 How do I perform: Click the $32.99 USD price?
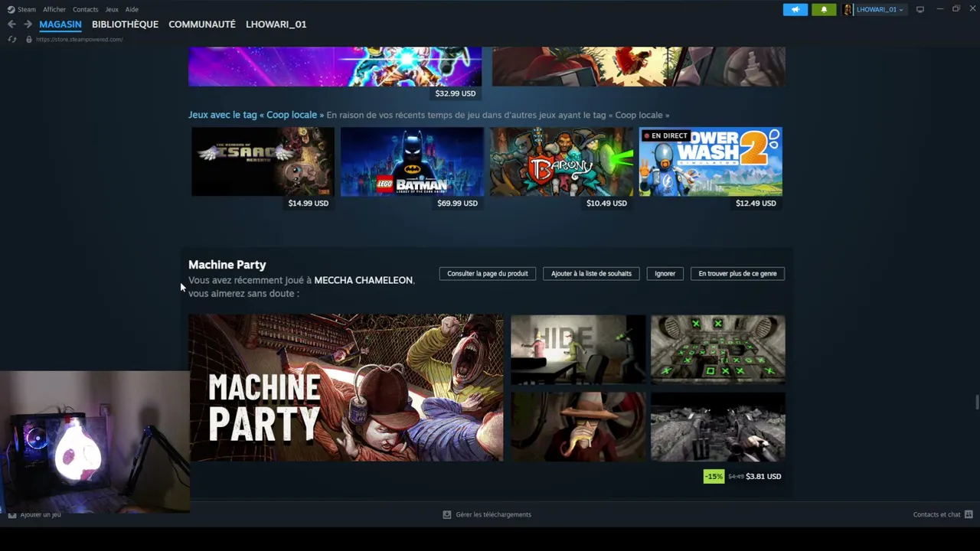click(456, 93)
